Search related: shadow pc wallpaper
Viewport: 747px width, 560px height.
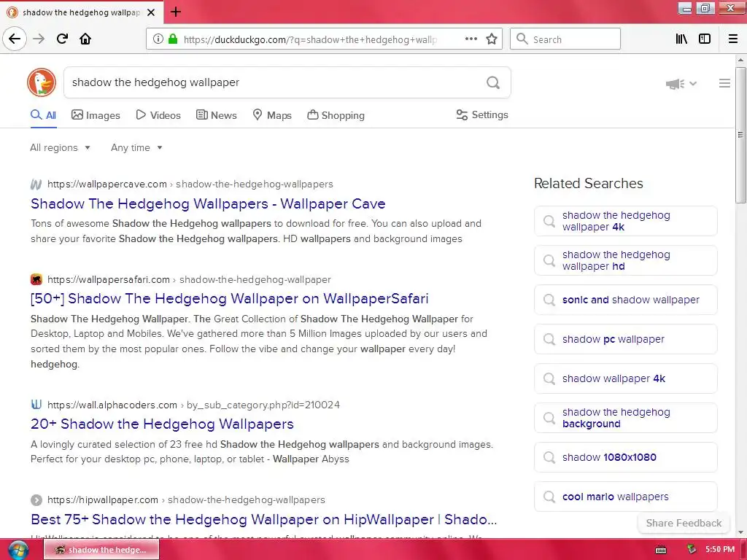(625, 339)
